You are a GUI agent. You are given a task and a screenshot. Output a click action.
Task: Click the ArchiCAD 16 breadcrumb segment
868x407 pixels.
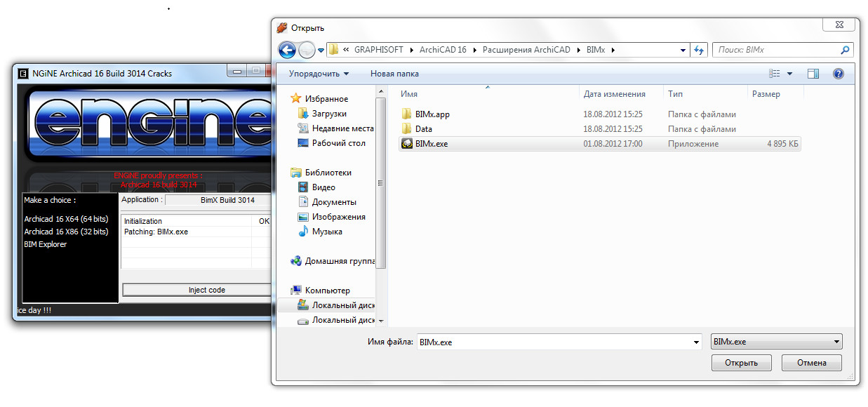coord(442,50)
